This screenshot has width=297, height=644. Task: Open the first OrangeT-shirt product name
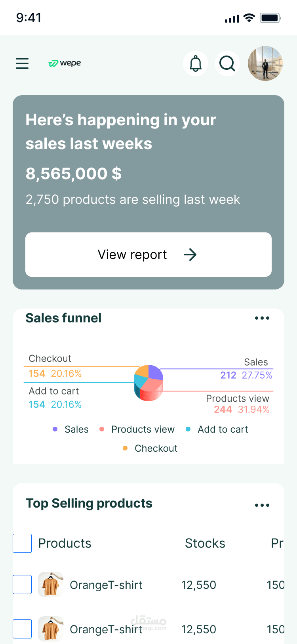(106, 585)
